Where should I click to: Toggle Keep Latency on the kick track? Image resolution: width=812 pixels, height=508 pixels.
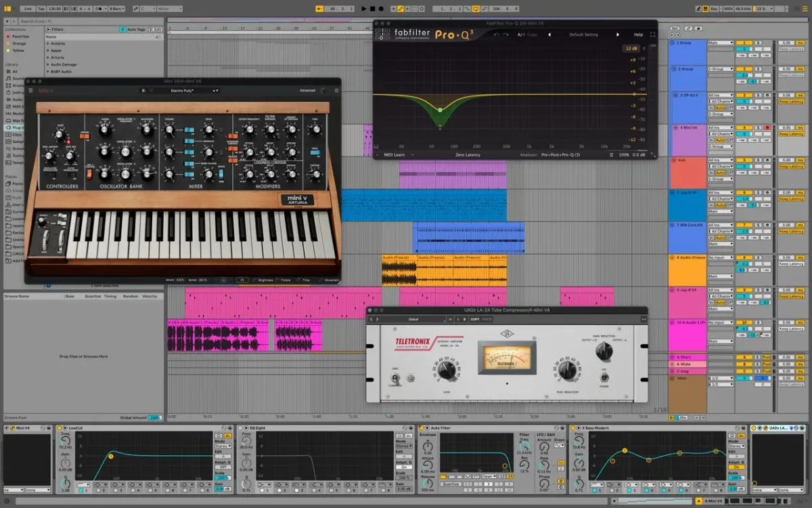(x=792, y=167)
